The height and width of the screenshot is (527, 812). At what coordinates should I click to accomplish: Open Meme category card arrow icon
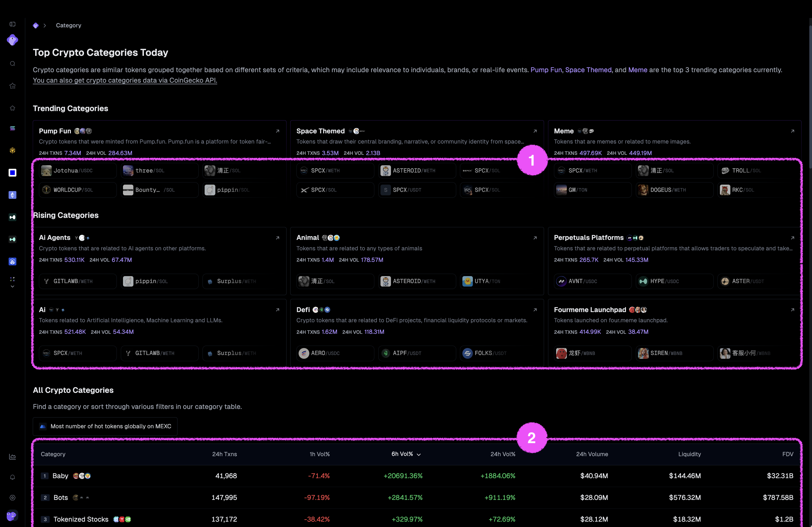793,131
